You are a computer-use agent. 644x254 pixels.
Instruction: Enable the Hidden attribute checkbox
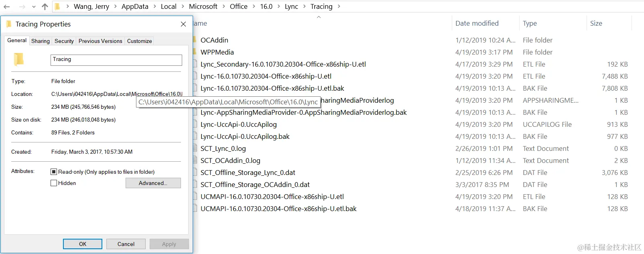pos(54,183)
